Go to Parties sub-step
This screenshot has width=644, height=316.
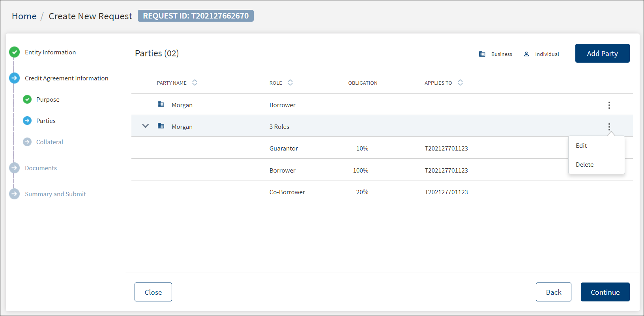point(46,121)
